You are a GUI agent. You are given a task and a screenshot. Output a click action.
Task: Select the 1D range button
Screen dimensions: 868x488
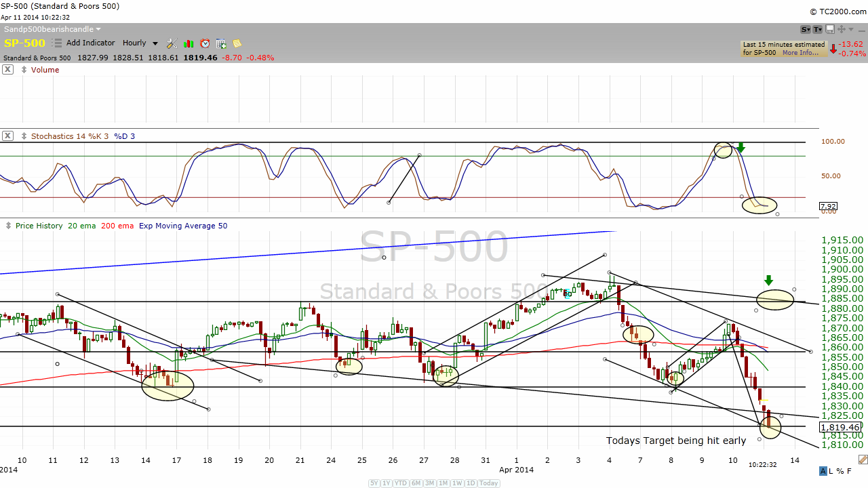(x=470, y=483)
